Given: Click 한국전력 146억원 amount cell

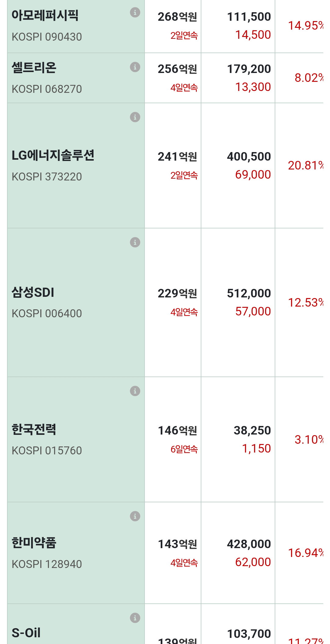Looking at the screenshot, I should click(x=173, y=439).
